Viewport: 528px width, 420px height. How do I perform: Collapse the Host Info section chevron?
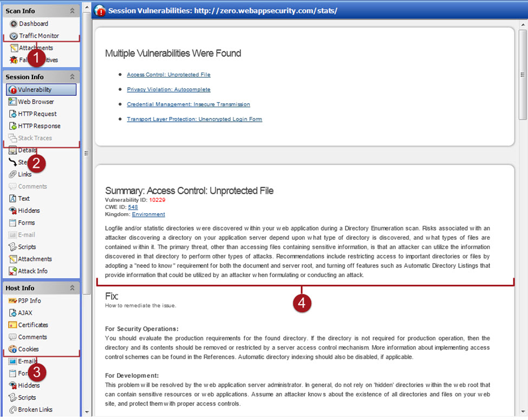(x=72, y=288)
